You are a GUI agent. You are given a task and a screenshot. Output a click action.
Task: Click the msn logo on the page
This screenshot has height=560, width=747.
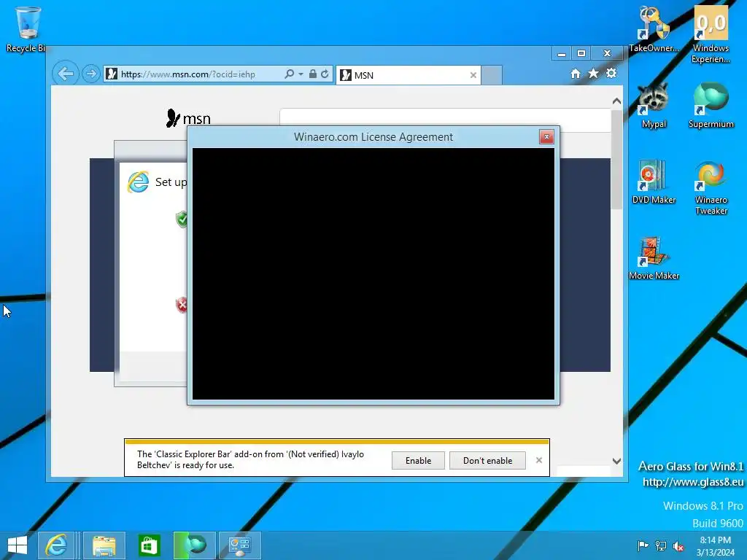(x=188, y=118)
